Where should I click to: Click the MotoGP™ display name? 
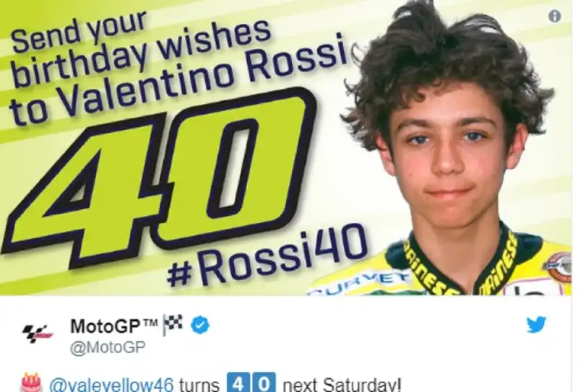[114, 326]
